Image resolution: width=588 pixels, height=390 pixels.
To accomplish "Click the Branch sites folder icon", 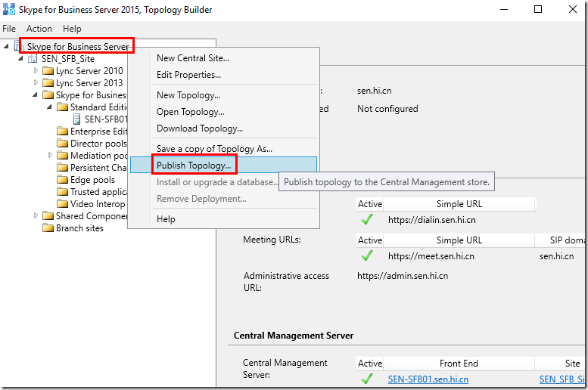I will [48, 227].
